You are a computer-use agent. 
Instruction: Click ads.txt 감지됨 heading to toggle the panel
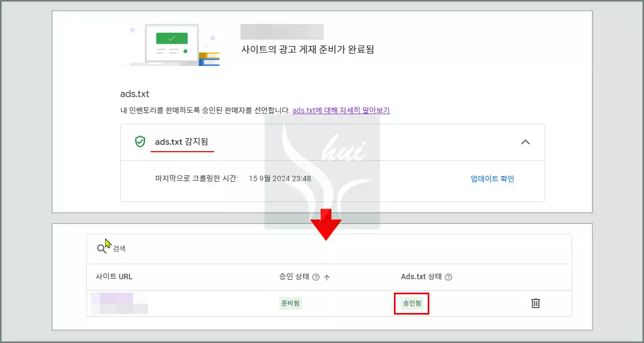click(182, 142)
